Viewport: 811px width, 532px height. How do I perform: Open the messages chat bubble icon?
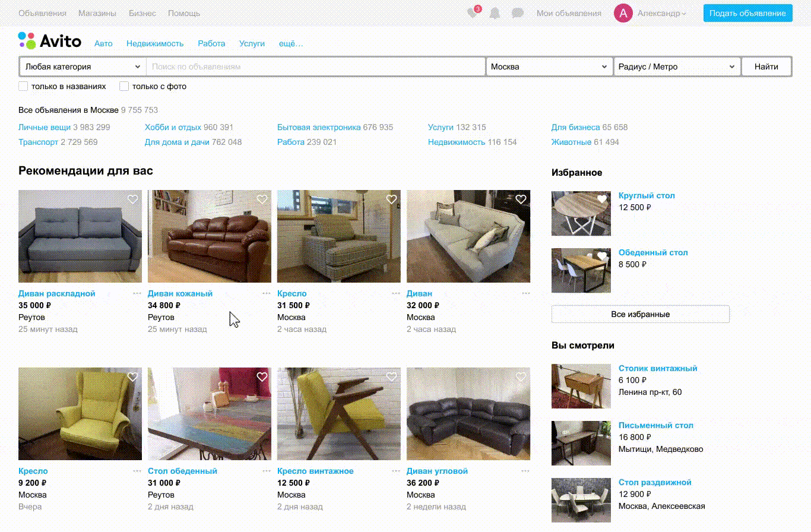pos(518,13)
